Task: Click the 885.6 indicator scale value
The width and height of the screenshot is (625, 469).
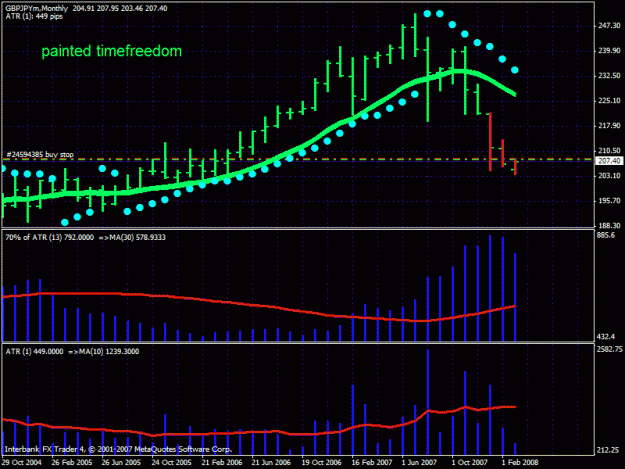Action: [606, 235]
